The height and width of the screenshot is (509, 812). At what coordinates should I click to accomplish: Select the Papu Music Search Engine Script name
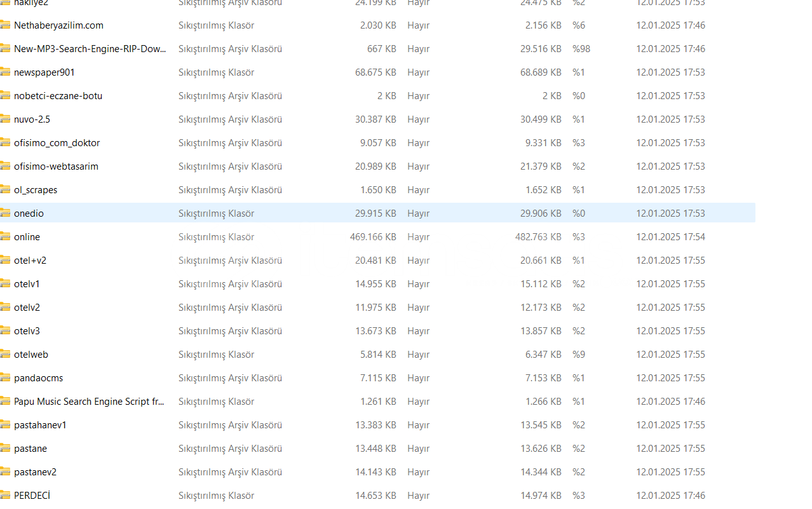[x=89, y=402]
